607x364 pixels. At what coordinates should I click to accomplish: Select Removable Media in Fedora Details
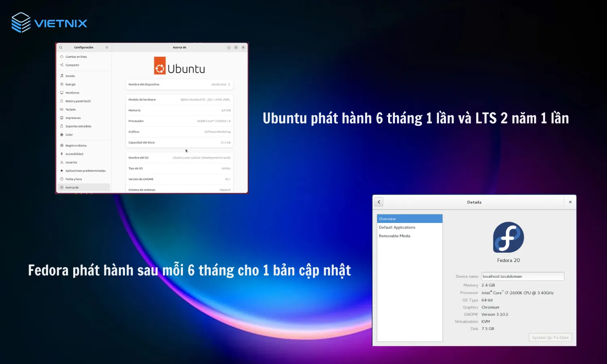(410, 236)
